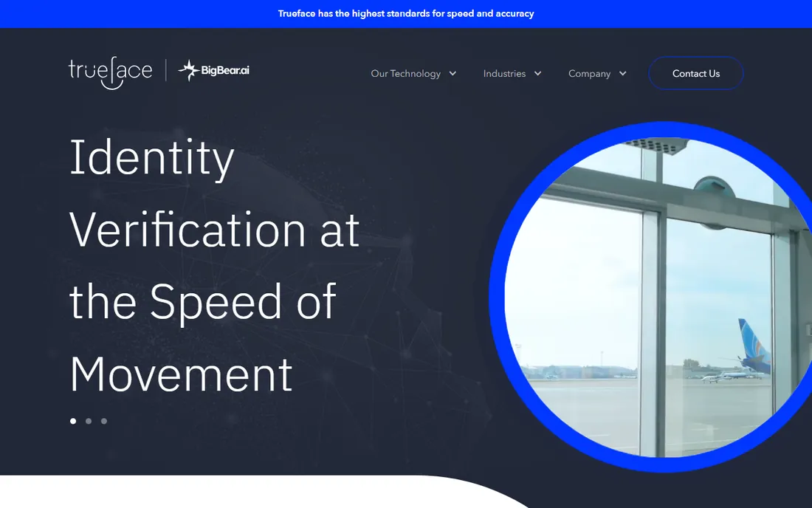Viewport: 812px width, 508px height.
Task: Select the first slider dot
Action: 73,421
